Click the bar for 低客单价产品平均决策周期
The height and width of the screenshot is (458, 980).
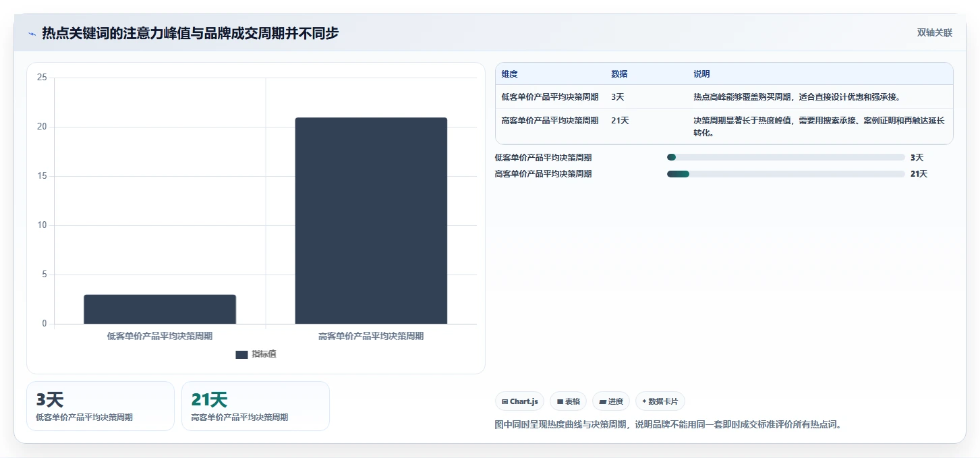click(x=160, y=309)
